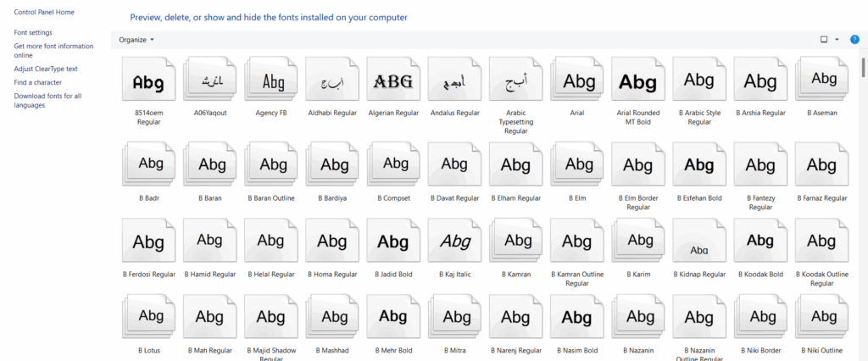Select the B Jadid Bold font icon

click(393, 241)
